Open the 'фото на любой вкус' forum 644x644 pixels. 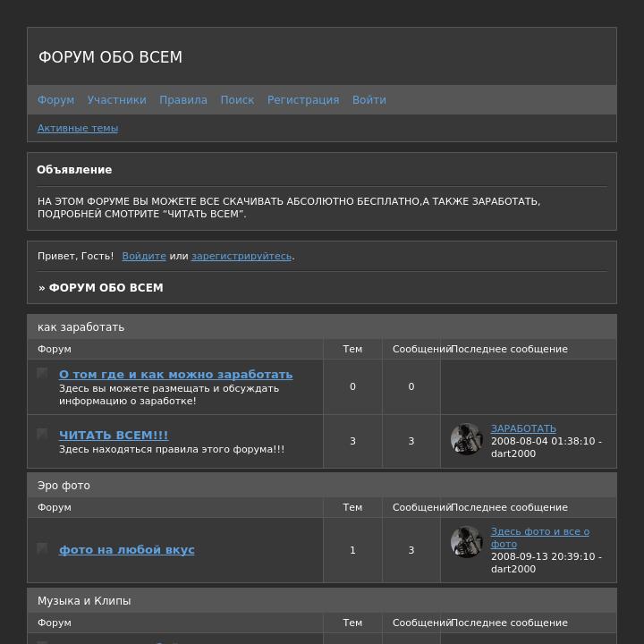[127, 549]
